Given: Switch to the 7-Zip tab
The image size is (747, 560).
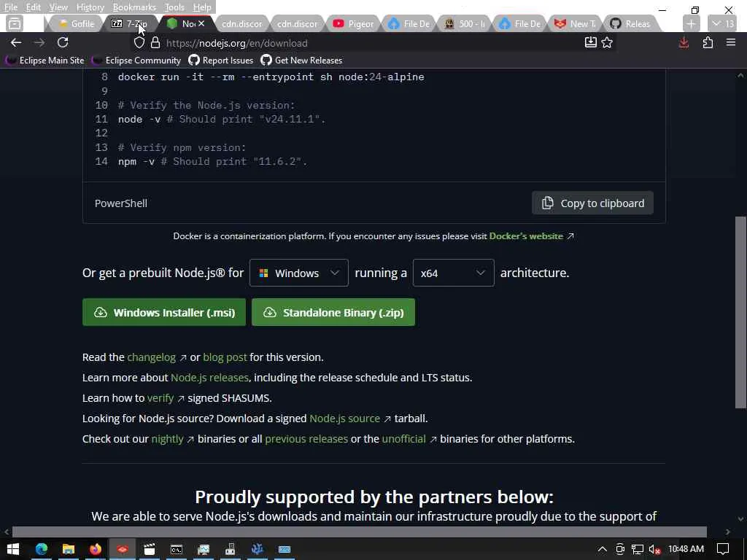Looking at the screenshot, I should coord(130,23).
